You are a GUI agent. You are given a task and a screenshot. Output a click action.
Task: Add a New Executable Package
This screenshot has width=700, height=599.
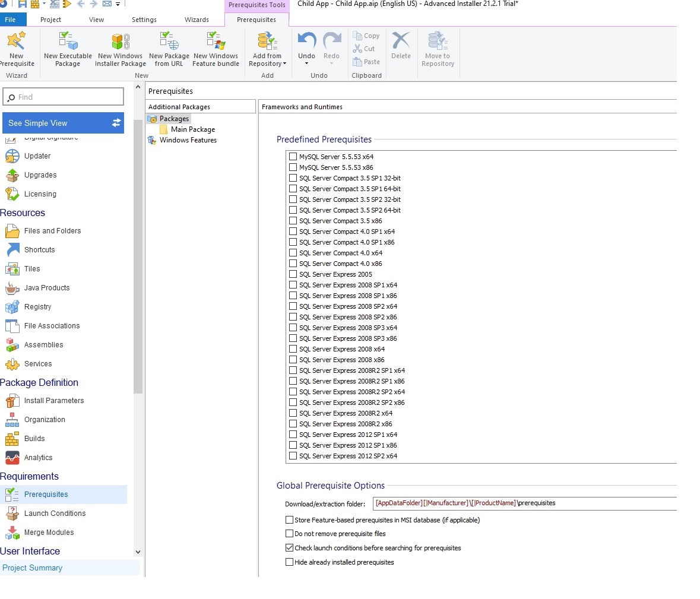pos(68,49)
